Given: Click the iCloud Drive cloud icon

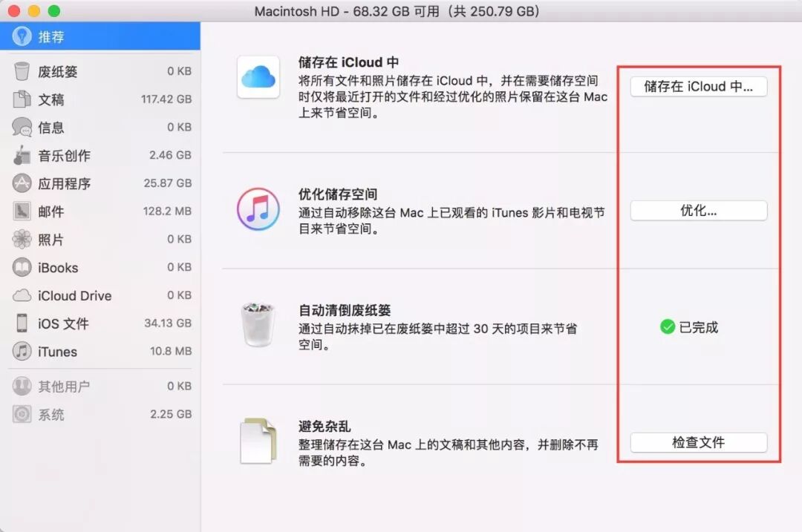Looking at the screenshot, I should coord(22,295).
